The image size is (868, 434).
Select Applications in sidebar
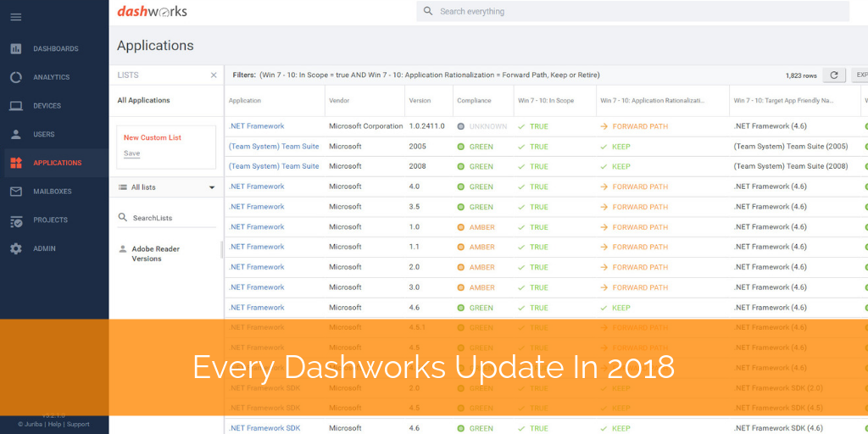(x=57, y=163)
